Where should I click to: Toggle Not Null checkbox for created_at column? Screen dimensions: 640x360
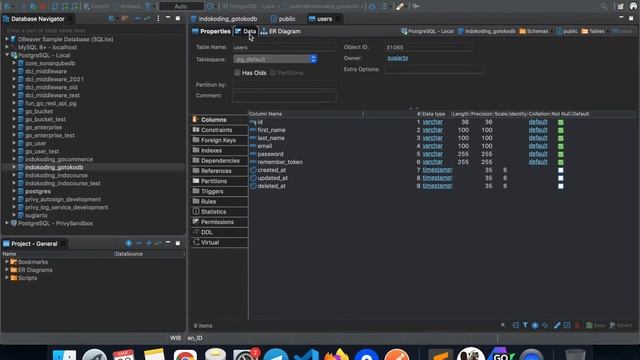[x=561, y=170]
